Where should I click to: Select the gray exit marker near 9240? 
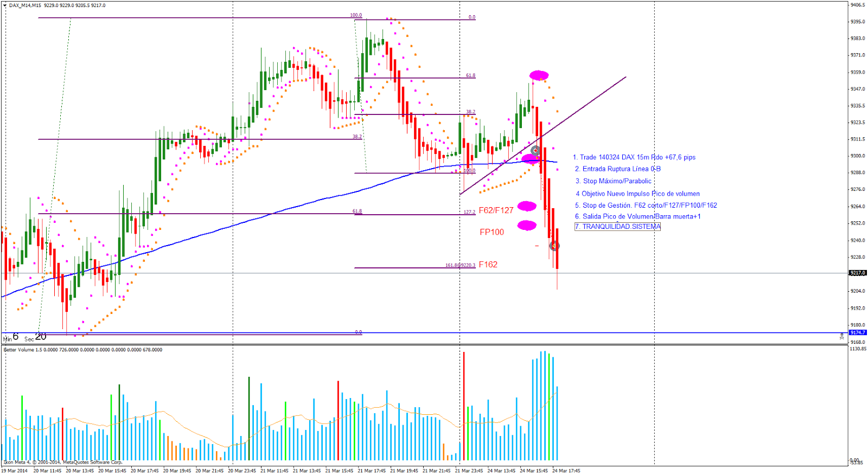point(554,246)
